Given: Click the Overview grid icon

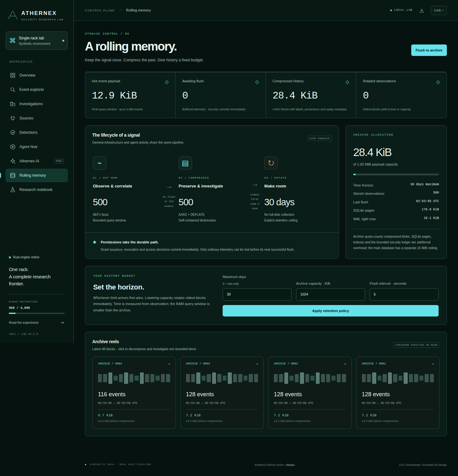Looking at the screenshot, I should pyautogui.click(x=13, y=75).
